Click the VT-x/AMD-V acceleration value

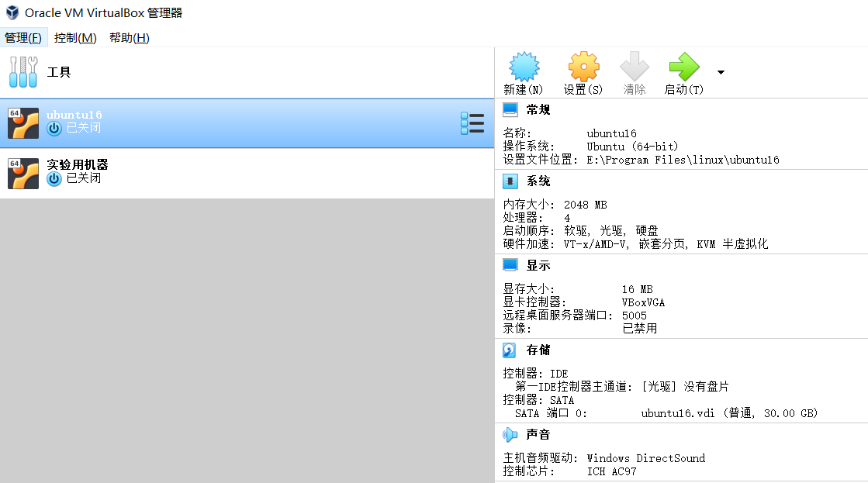(x=666, y=244)
